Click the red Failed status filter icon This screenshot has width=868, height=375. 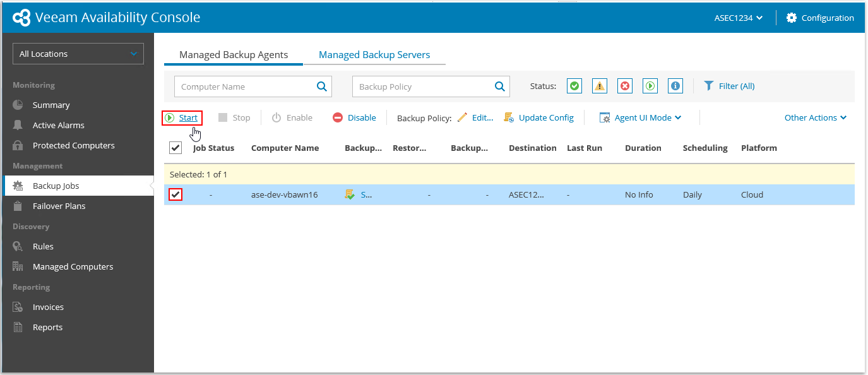[625, 86]
